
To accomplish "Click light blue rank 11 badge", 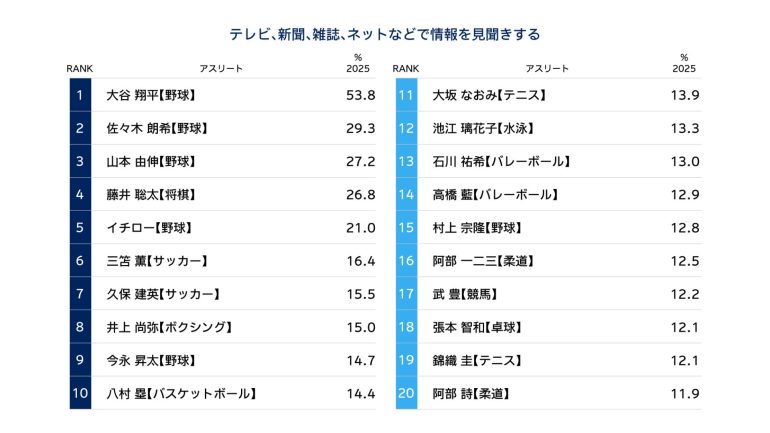I will click(406, 95).
